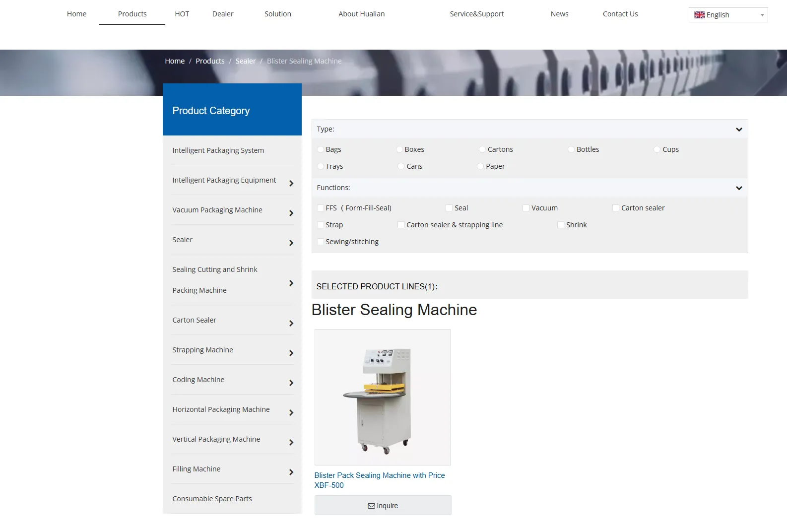Check the Shrink function checkbox

(561, 225)
